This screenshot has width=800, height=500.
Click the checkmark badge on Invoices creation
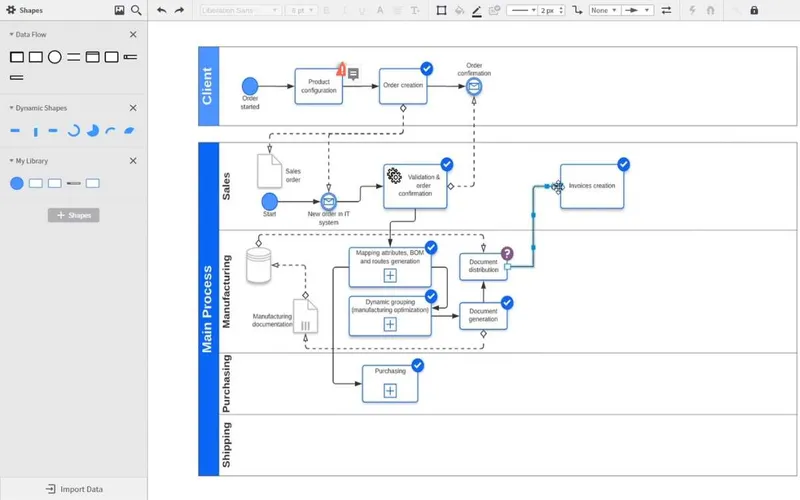click(x=623, y=164)
